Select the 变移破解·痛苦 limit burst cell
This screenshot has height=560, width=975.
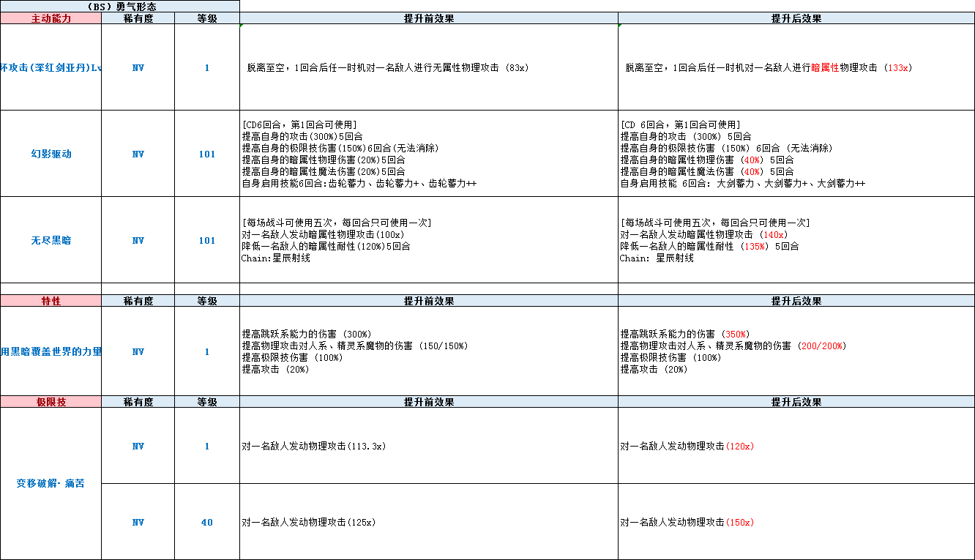click(x=51, y=483)
